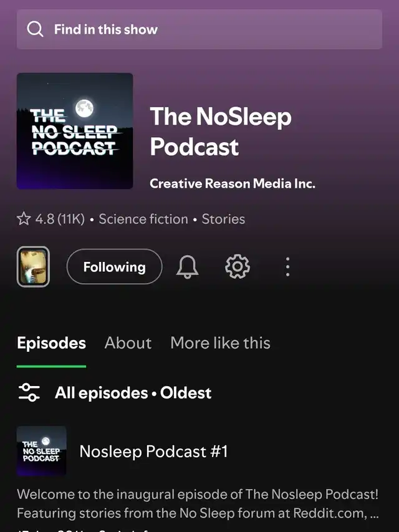Tap the NoSleep Podcast large cover art
The image size is (399, 532).
tap(75, 131)
